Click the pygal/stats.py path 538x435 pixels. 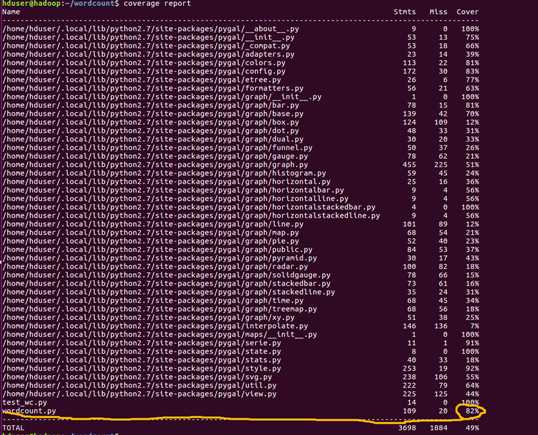142,360
